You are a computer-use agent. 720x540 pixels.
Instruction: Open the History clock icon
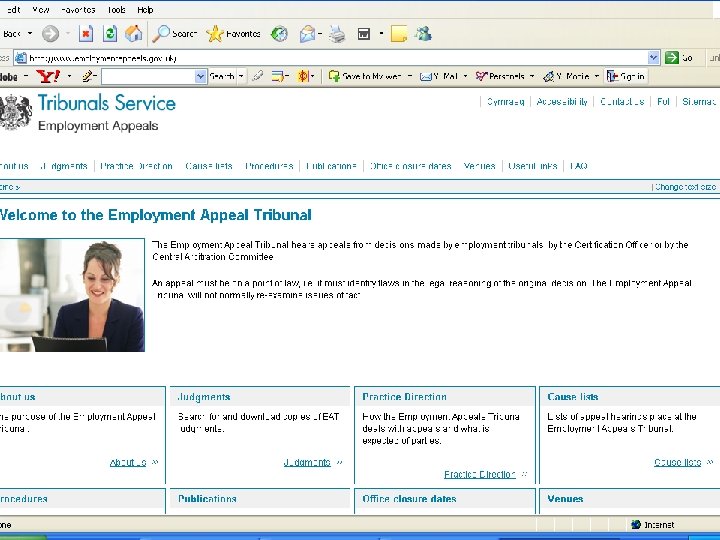pyautogui.click(x=279, y=34)
